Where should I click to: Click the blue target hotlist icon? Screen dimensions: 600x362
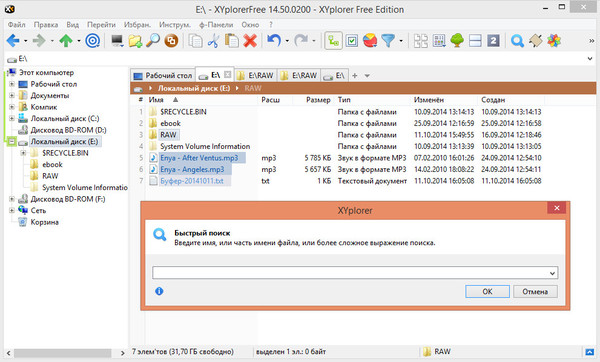tap(92, 40)
